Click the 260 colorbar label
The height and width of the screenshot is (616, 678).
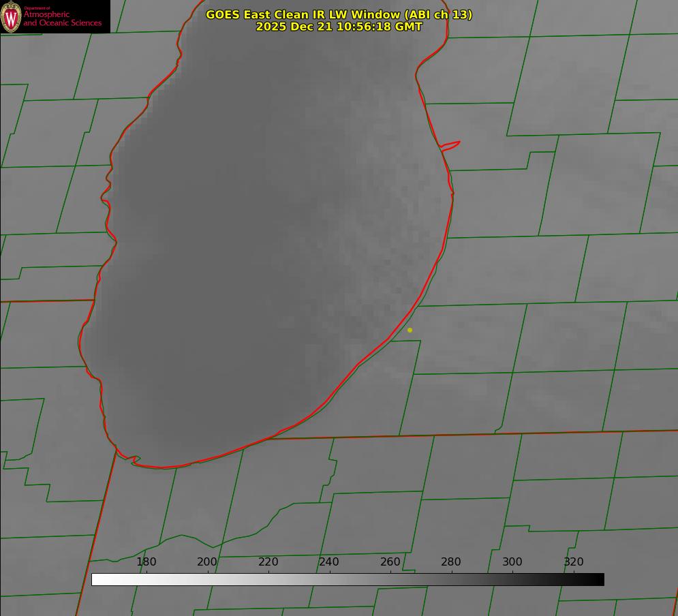click(390, 561)
